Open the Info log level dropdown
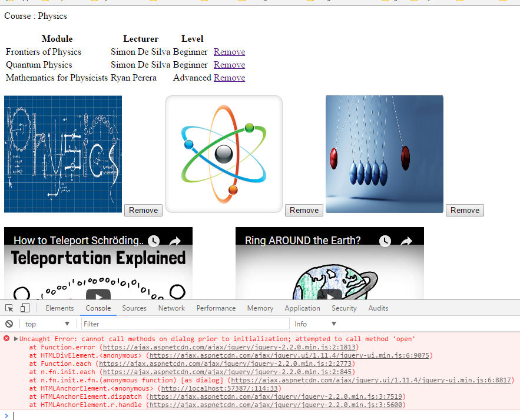Viewport: 520px width, 420px height. 315,324
